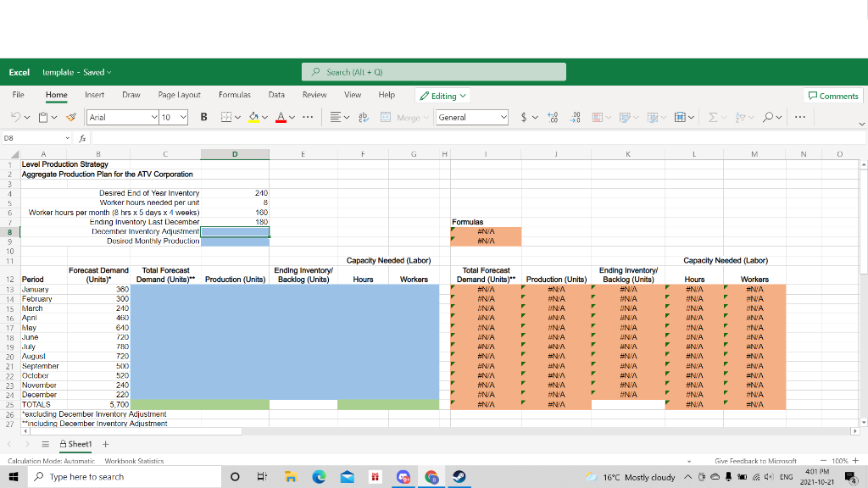Switch to the Formulas ribbon tab
This screenshot has width=868, height=488.
pos(235,95)
